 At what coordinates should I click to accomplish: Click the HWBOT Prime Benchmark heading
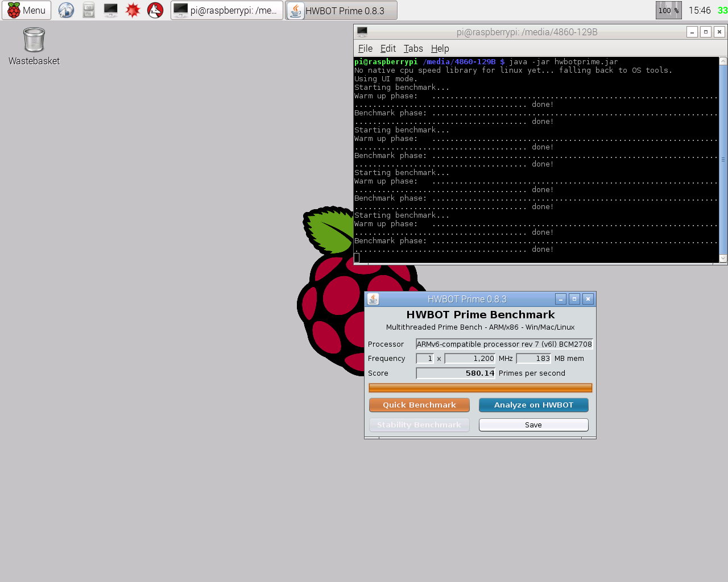[481, 315]
